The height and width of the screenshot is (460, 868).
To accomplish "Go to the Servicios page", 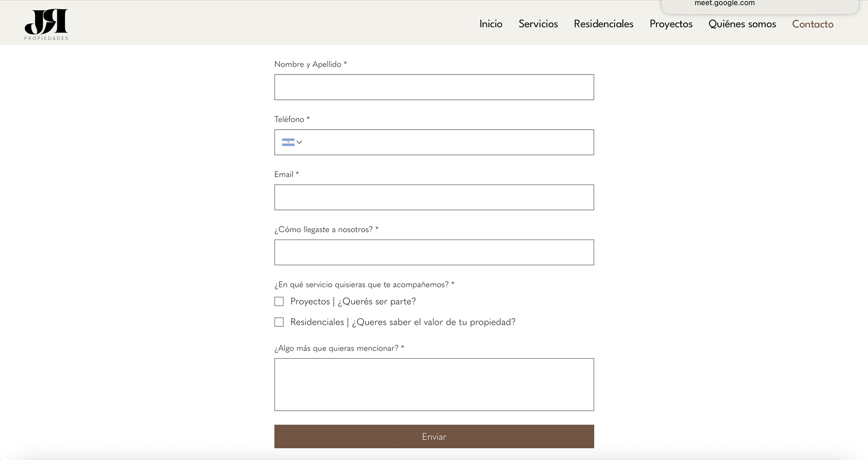I will click(538, 24).
